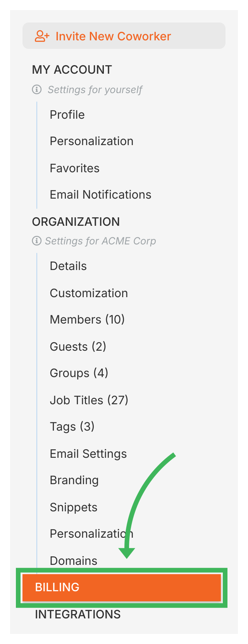This screenshot has width=248, height=644.
Task: View Members (10) list
Action: (x=87, y=320)
